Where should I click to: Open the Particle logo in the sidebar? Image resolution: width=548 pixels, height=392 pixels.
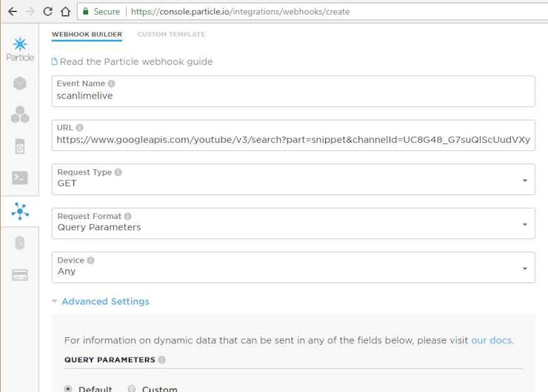20,50
